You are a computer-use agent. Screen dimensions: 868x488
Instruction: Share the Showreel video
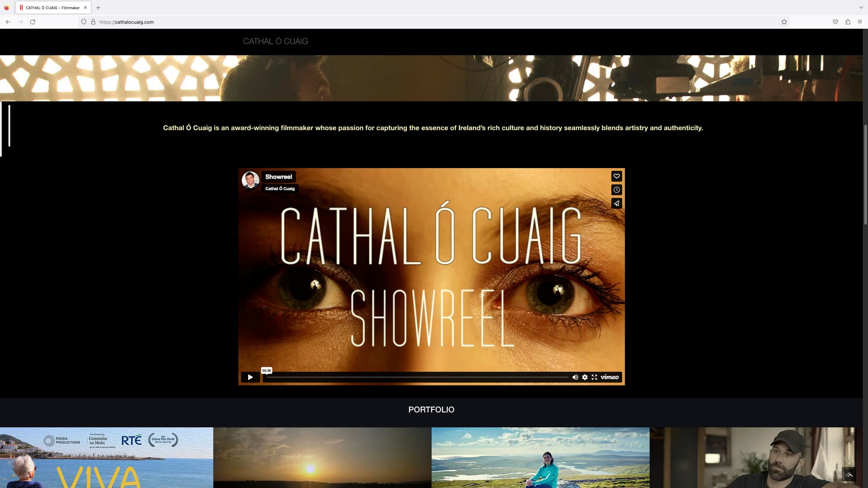[617, 203]
